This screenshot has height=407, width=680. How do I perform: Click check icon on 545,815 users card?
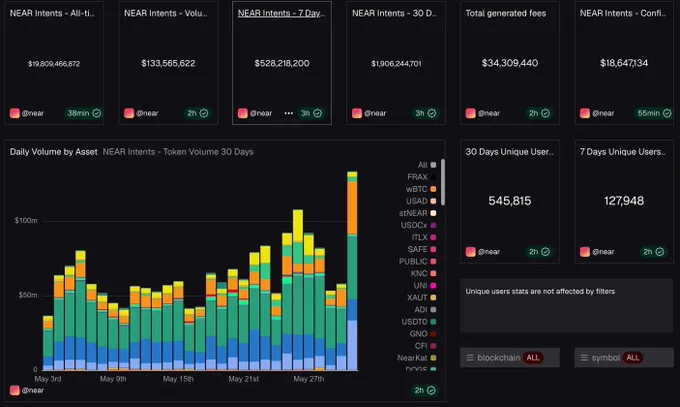(546, 252)
